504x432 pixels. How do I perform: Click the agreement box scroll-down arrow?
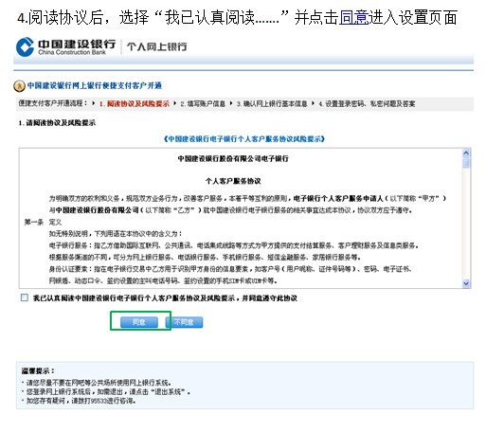tap(466, 283)
